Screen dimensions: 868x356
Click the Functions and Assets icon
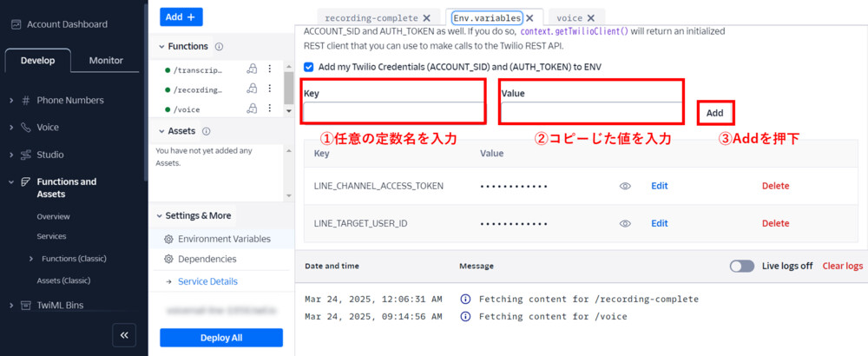25,181
